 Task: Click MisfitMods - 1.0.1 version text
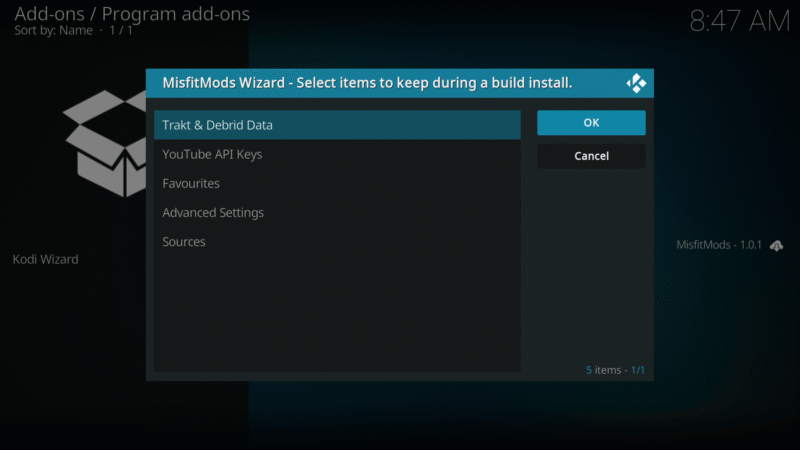coord(718,245)
